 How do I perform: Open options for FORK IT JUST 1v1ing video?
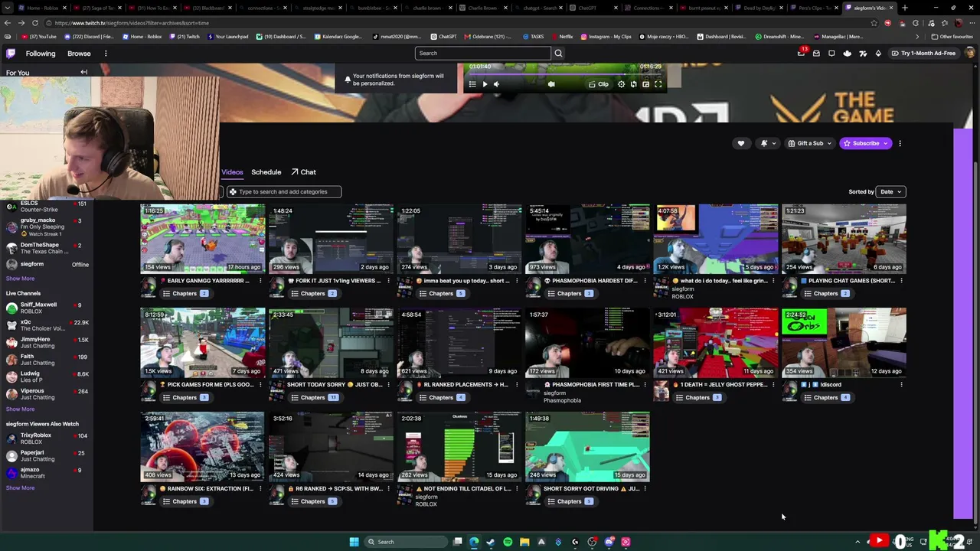tap(388, 281)
